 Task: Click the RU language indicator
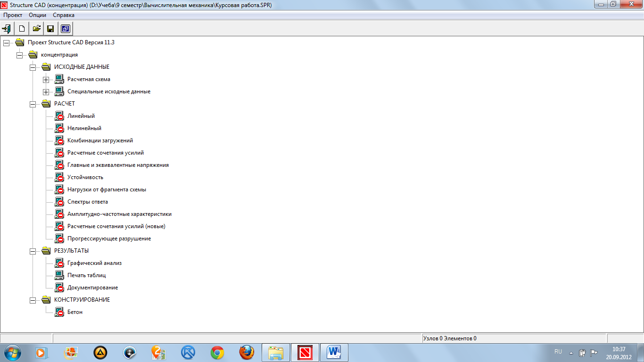pos(558,352)
